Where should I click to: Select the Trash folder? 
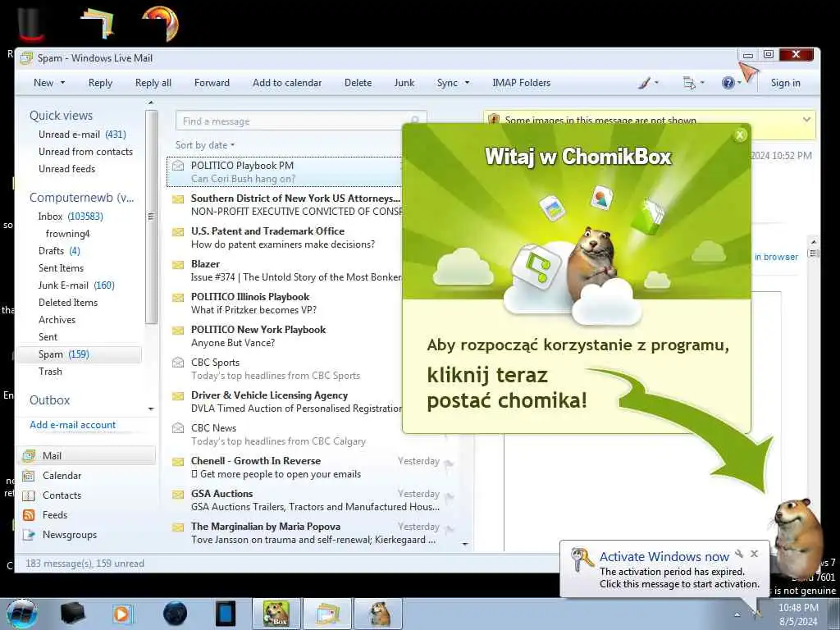click(50, 372)
